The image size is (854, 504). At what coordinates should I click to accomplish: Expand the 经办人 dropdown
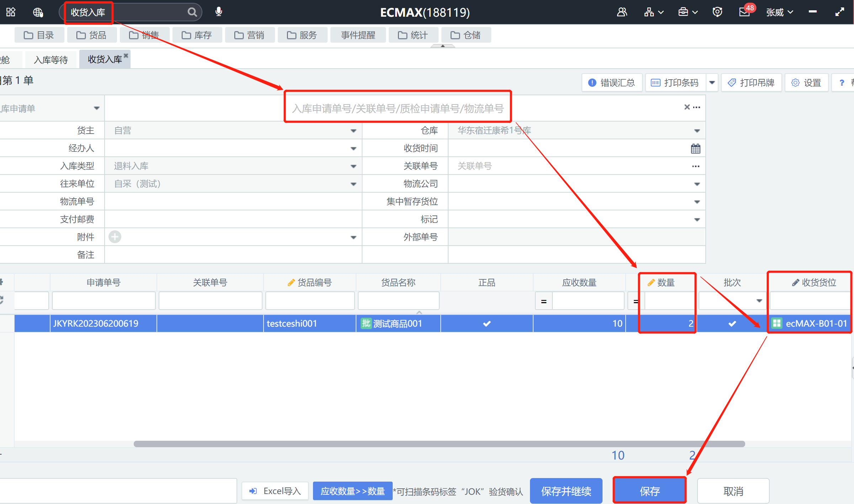[353, 148]
